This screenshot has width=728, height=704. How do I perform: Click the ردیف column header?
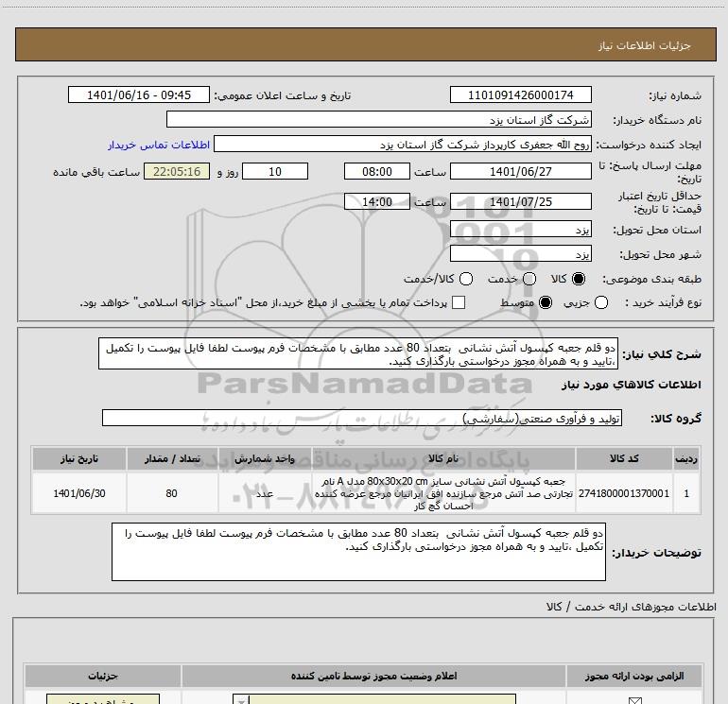click(686, 458)
